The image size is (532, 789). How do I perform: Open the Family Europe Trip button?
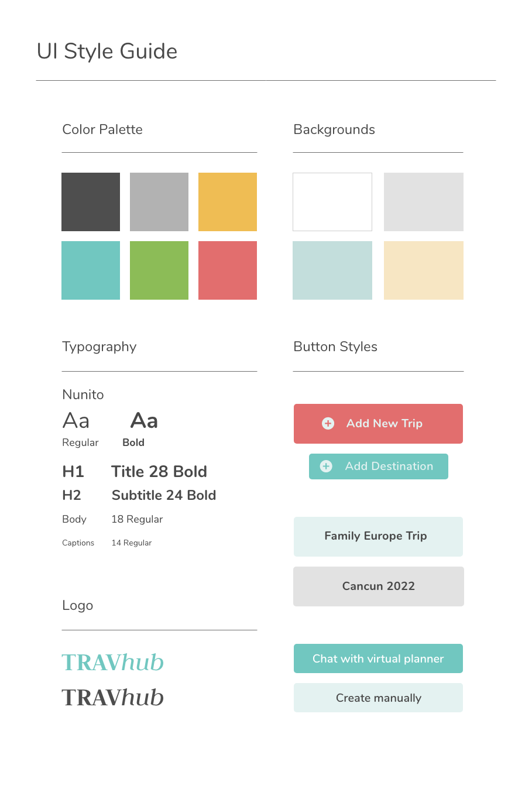coord(378,536)
